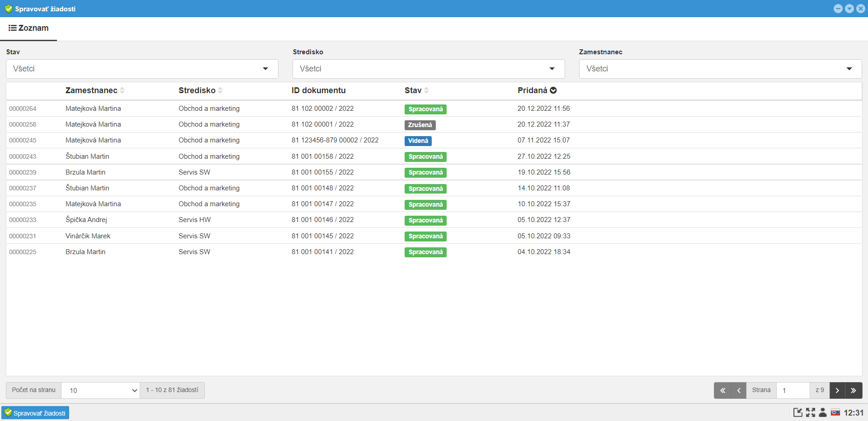This screenshot has height=421, width=868.
Task: Sort by Stredisko column arrows
Action: (x=220, y=90)
